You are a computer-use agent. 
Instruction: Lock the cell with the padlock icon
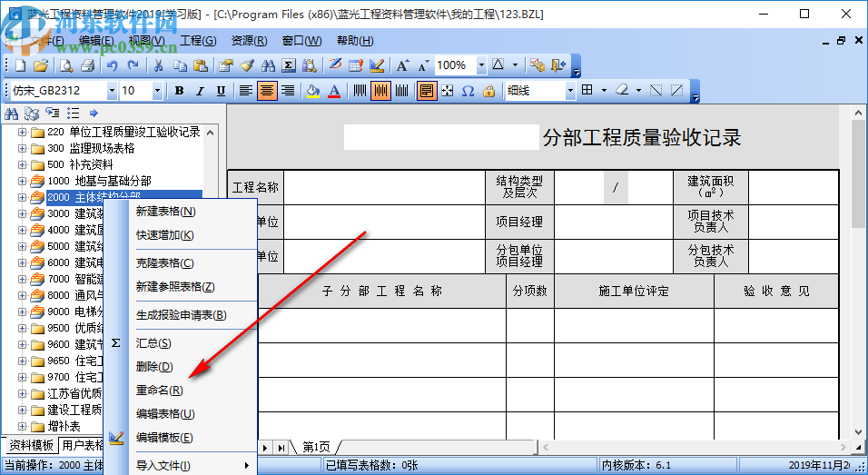point(488,90)
